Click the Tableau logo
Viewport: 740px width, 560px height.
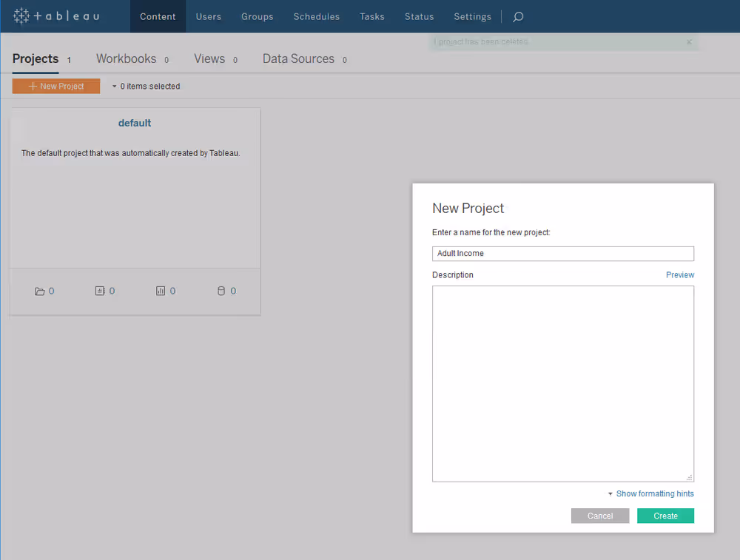(x=56, y=16)
